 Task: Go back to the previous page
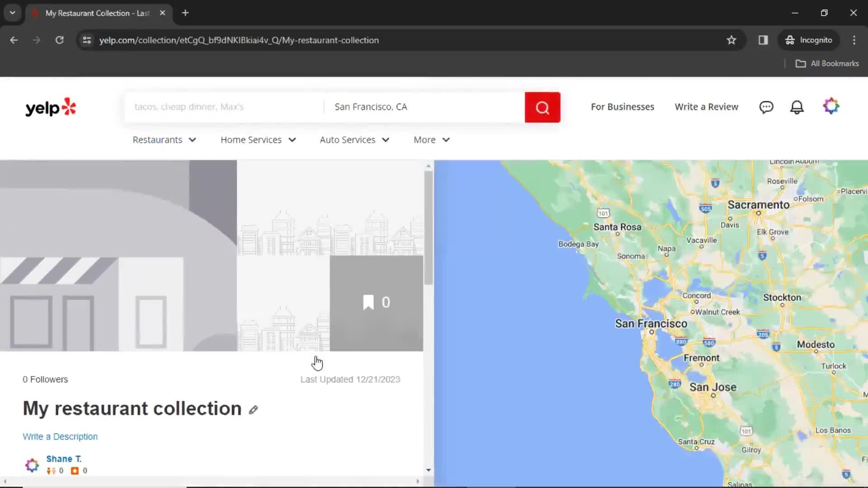pyautogui.click(x=14, y=40)
